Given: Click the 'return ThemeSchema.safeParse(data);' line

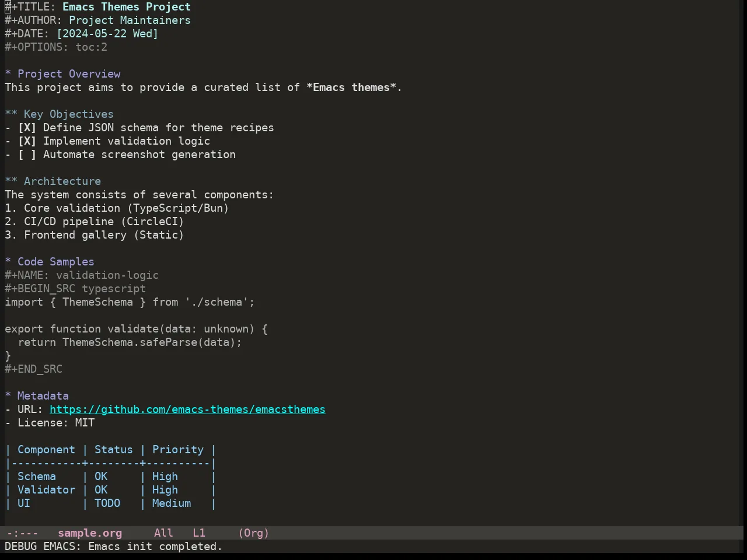Looking at the screenshot, I should pyautogui.click(x=130, y=342).
